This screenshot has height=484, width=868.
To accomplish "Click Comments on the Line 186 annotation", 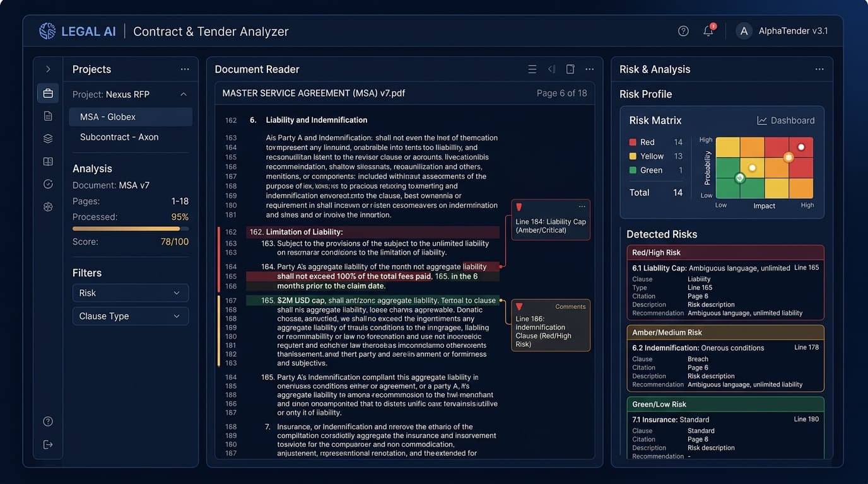I will tap(570, 307).
